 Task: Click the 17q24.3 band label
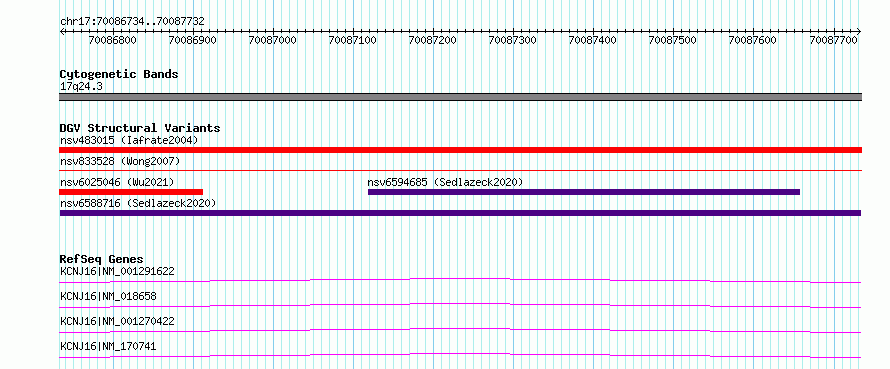[x=81, y=87]
